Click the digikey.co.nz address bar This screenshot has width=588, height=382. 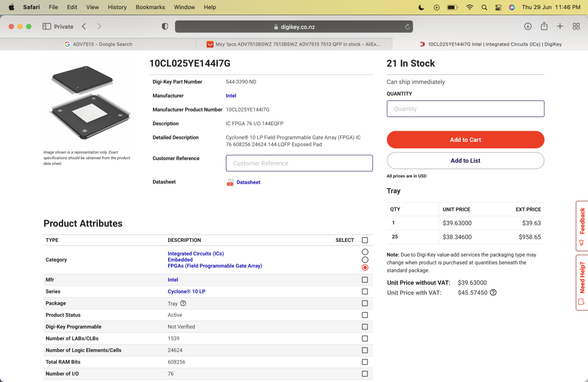coord(294,27)
